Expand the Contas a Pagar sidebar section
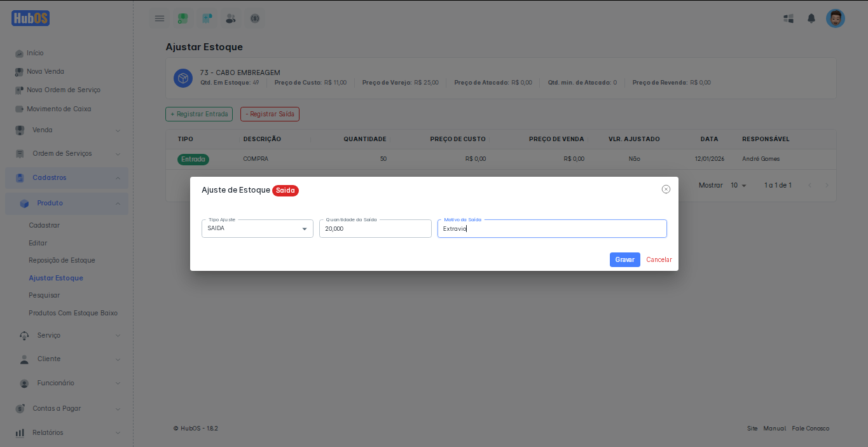 67,408
